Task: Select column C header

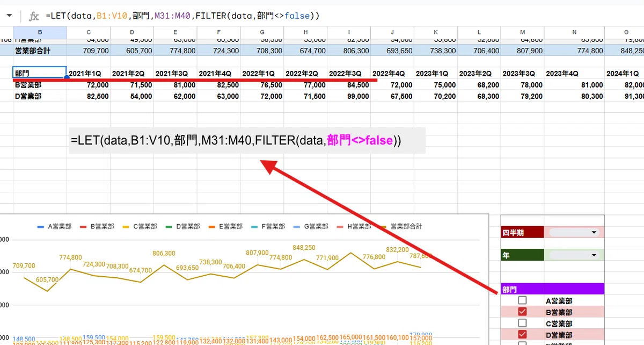Action: 89,32
